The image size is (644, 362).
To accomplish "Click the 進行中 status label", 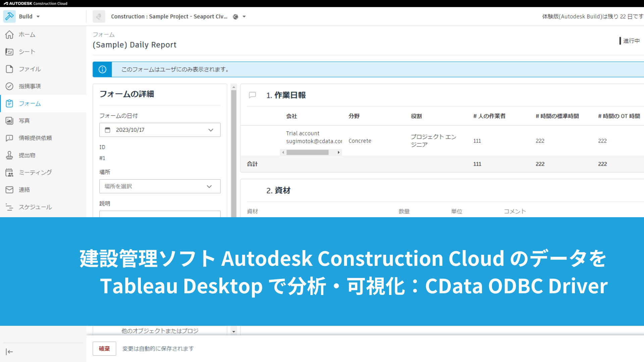I will point(632,41).
